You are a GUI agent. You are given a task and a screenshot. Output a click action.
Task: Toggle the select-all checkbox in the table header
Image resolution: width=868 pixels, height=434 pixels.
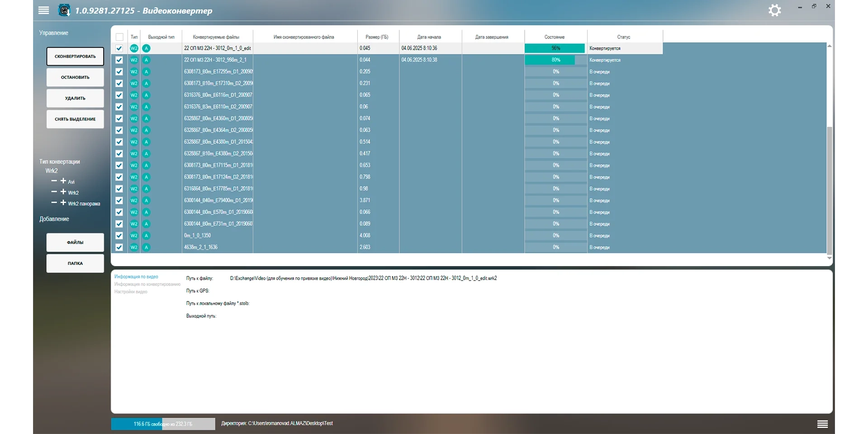[119, 37]
